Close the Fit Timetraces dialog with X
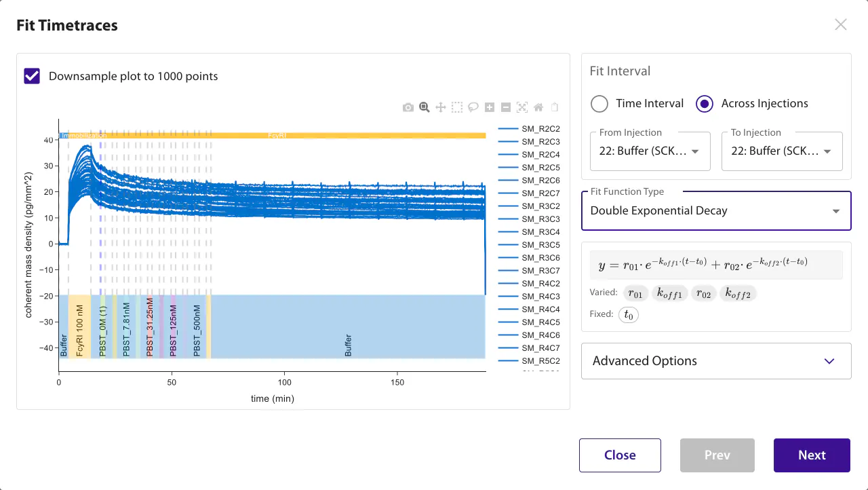868x490 pixels. point(841,25)
